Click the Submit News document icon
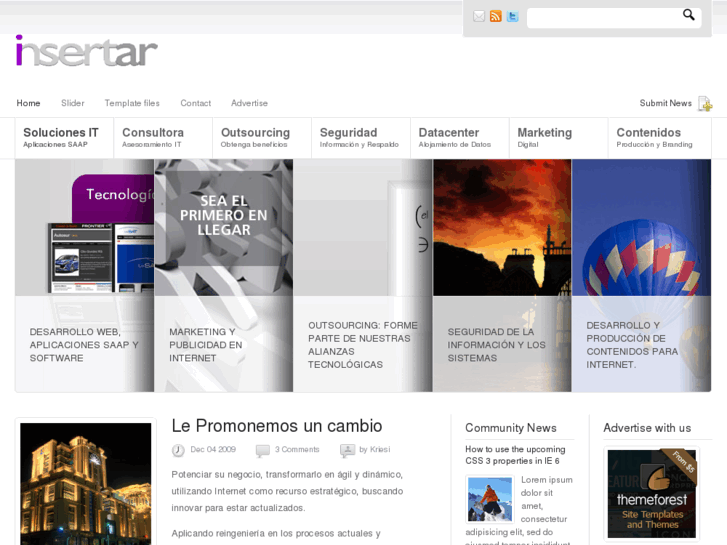This screenshot has width=727, height=545. (705, 103)
